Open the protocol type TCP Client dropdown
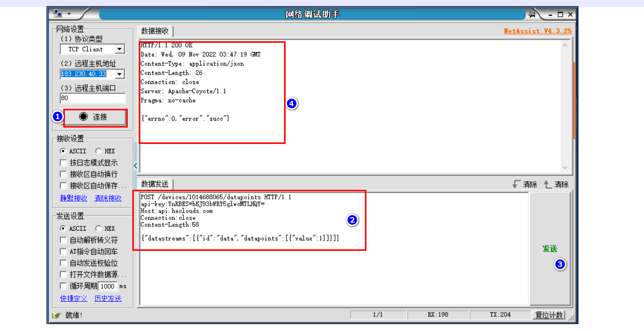Screen dimensions: 644x331 point(120,49)
